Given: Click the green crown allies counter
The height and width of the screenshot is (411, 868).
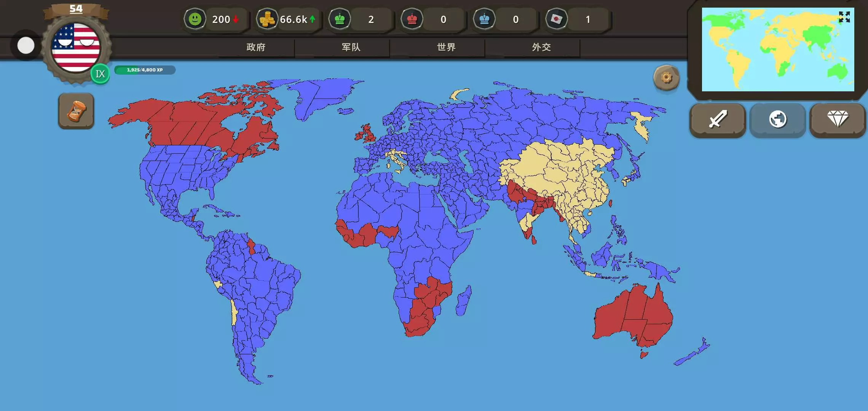Looking at the screenshot, I should pos(340,19).
